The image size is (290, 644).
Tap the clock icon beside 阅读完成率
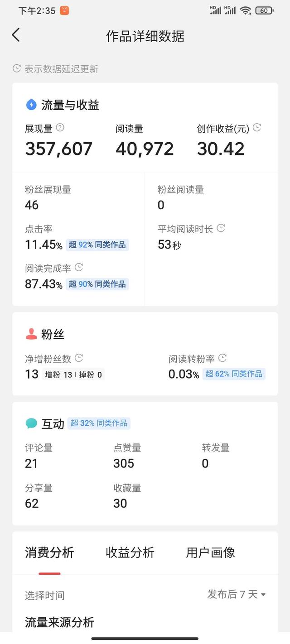pyautogui.click(x=78, y=267)
